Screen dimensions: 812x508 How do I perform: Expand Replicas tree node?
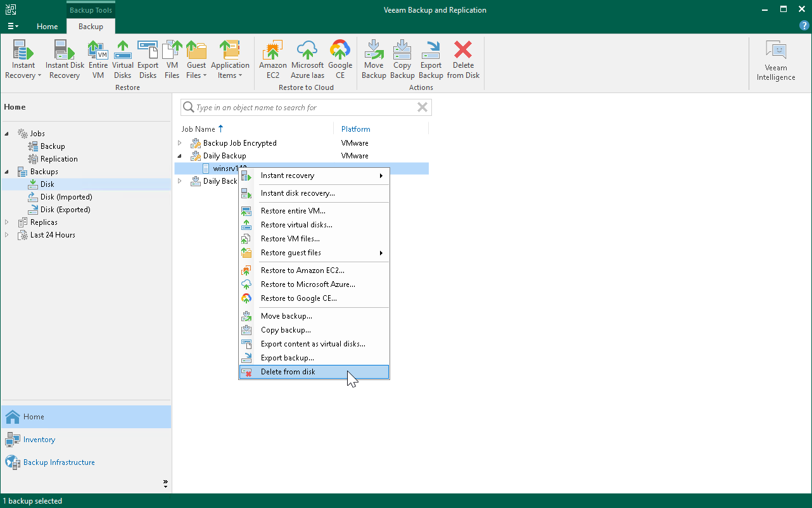(6, 222)
